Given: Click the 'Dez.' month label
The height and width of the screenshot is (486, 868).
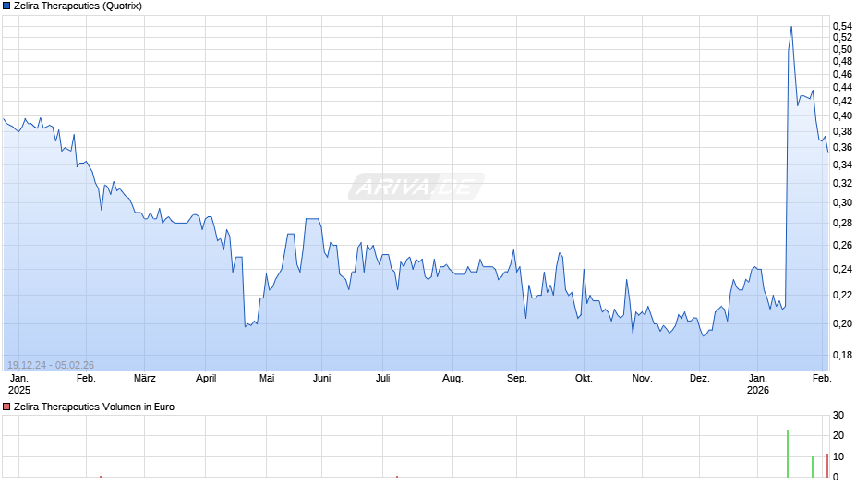Looking at the screenshot, I should pos(700,379).
